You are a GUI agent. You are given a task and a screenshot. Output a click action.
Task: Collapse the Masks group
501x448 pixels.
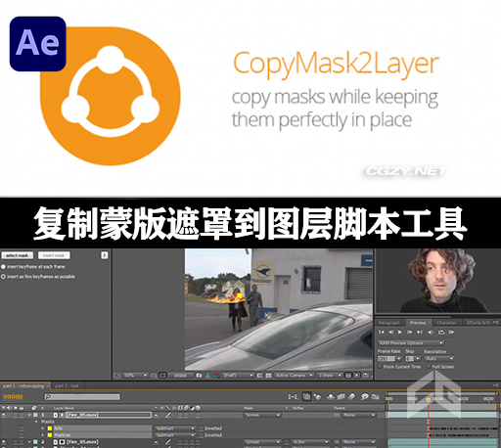tap(36, 422)
